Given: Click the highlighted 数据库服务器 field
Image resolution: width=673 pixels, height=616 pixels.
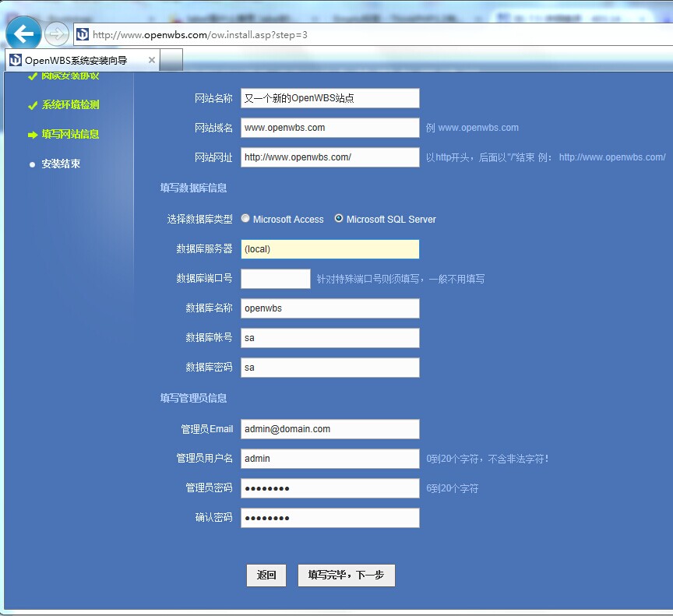Looking at the screenshot, I should pyautogui.click(x=329, y=248).
